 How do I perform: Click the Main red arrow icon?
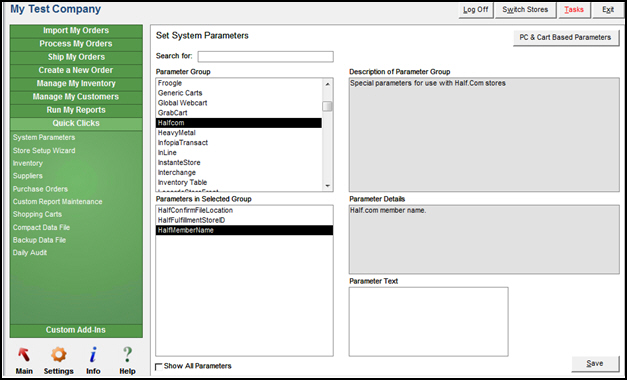click(x=24, y=355)
